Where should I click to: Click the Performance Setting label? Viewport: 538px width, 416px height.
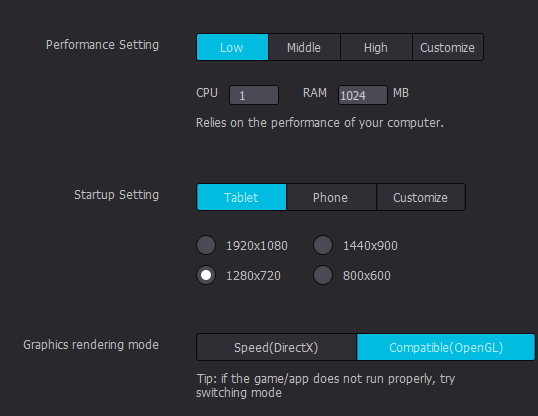coord(102,45)
